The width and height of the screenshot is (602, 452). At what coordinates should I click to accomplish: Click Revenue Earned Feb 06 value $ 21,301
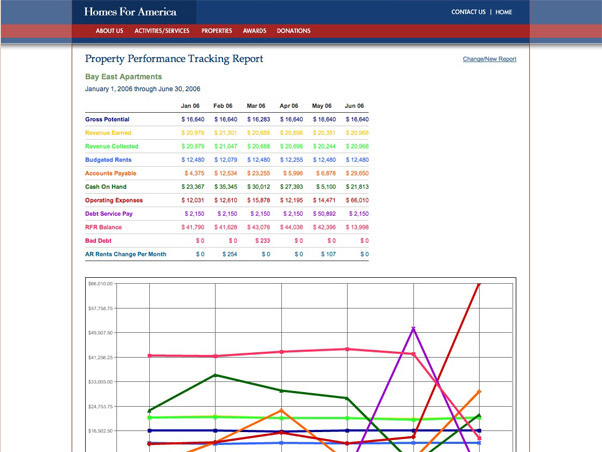click(x=225, y=133)
